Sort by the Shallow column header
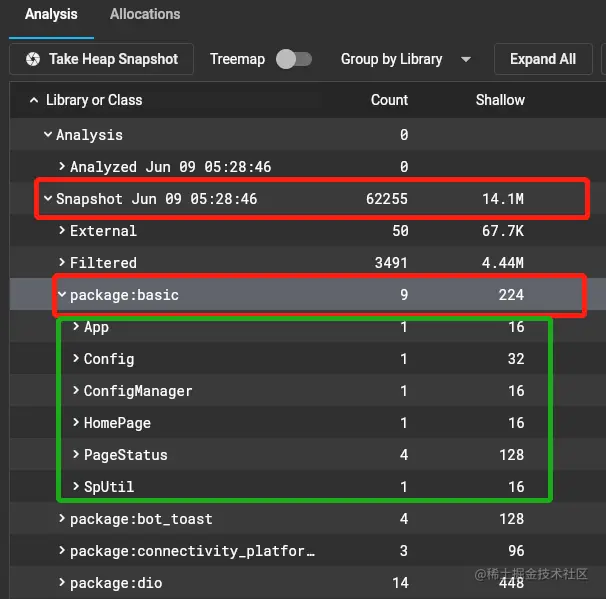Viewport: 606px width, 599px height. coord(500,100)
